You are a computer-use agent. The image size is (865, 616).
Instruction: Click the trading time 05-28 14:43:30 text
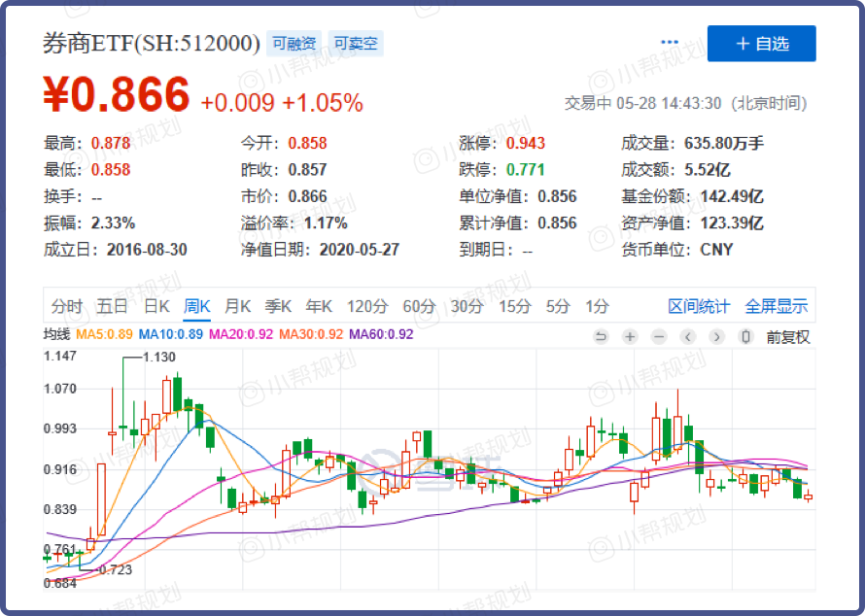[x=669, y=103]
